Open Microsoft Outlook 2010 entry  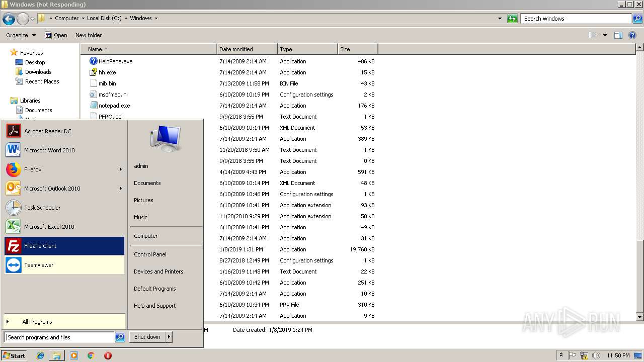[x=64, y=189]
